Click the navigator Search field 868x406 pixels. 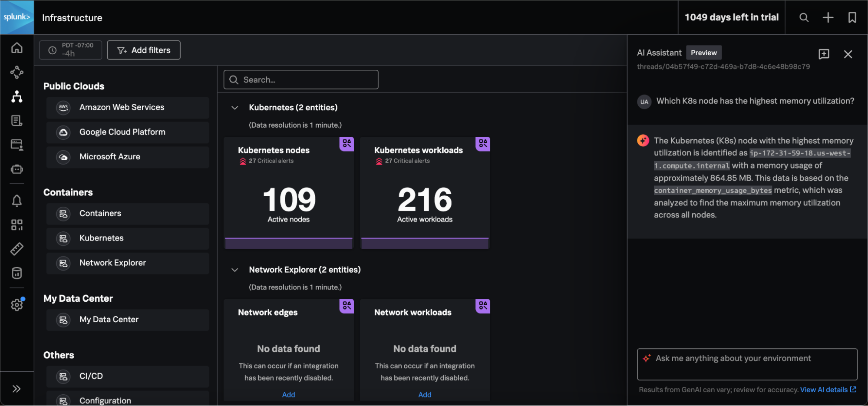coord(301,80)
